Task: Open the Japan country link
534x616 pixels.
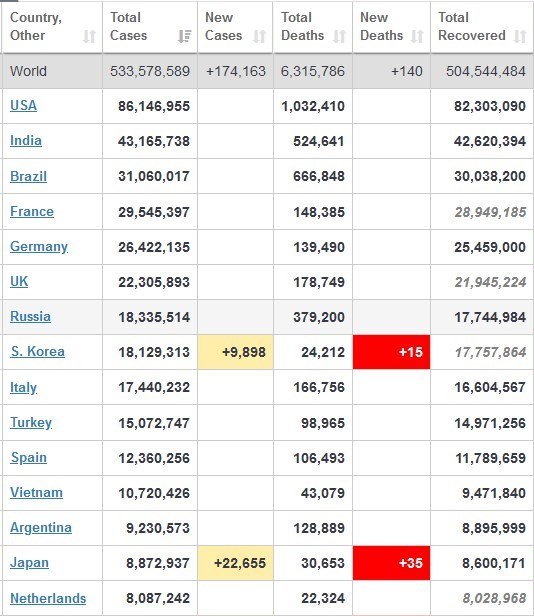Action: pyautogui.click(x=29, y=563)
